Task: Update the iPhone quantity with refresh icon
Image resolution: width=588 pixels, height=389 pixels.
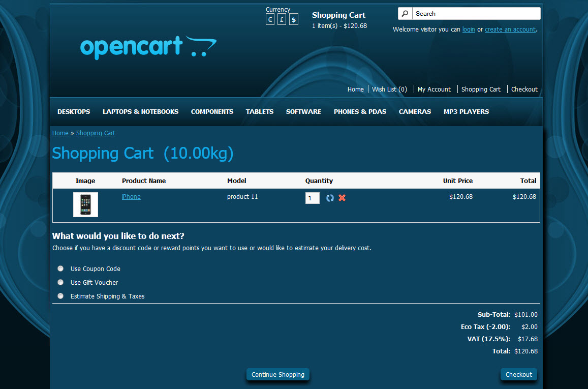Action: coord(330,198)
